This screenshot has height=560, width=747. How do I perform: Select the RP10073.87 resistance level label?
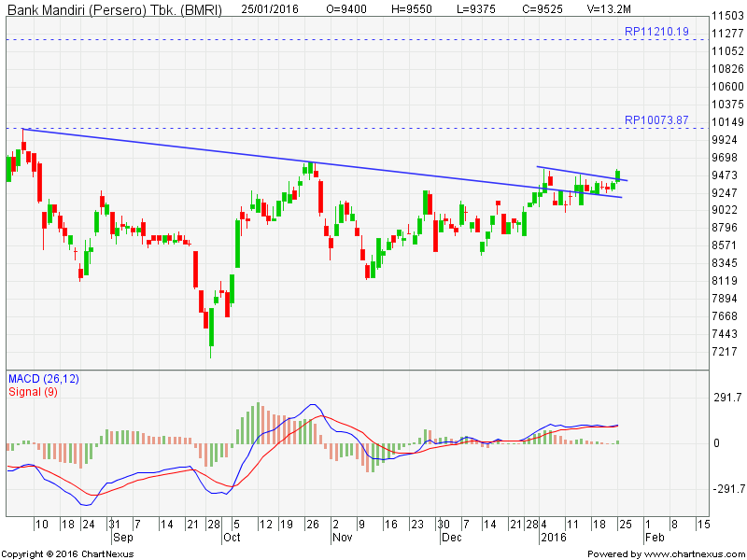pyautogui.click(x=656, y=120)
